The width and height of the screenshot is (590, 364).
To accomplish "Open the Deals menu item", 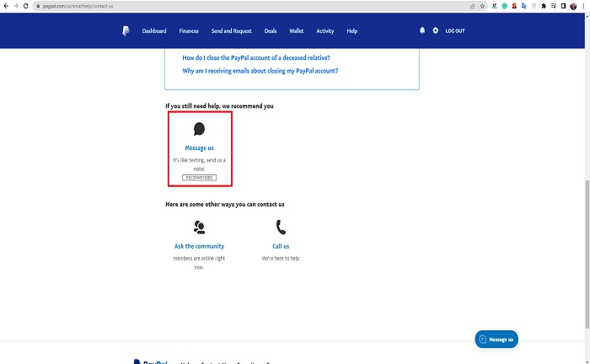I will pos(271,31).
